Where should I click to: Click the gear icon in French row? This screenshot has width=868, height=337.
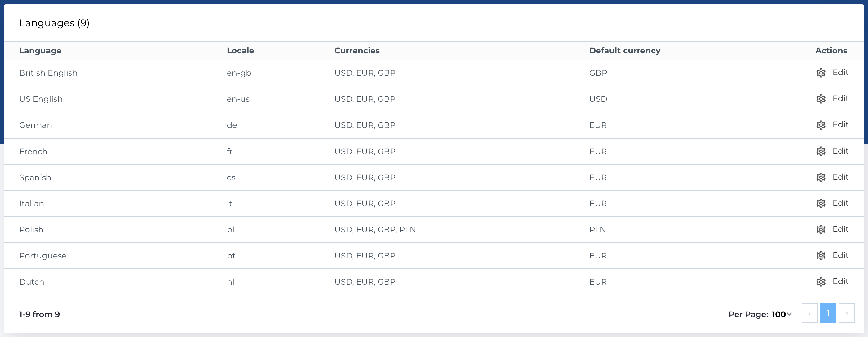click(821, 151)
